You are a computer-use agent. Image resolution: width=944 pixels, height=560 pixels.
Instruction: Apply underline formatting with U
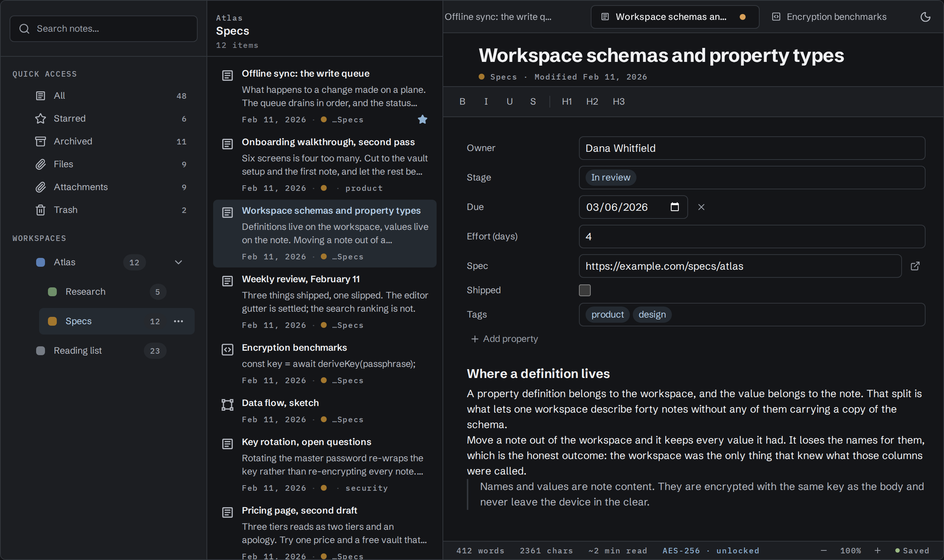(509, 102)
